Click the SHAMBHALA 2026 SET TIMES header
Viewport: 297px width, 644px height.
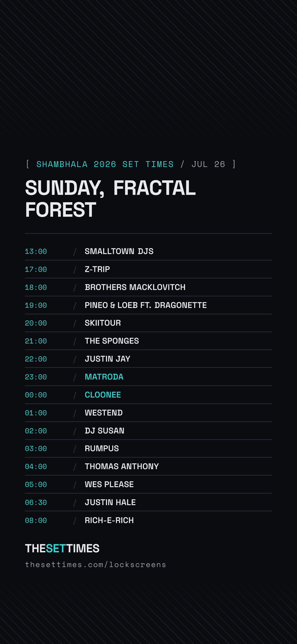click(x=105, y=164)
